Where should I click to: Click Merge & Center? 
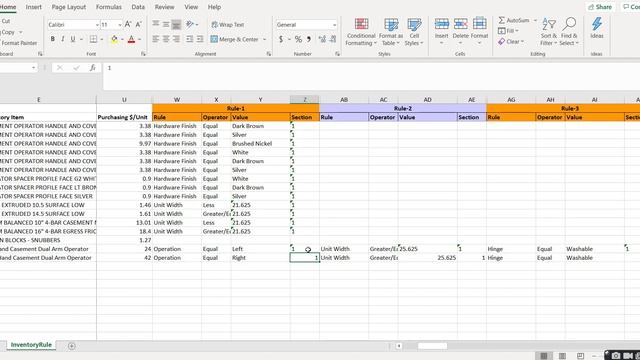(235, 40)
